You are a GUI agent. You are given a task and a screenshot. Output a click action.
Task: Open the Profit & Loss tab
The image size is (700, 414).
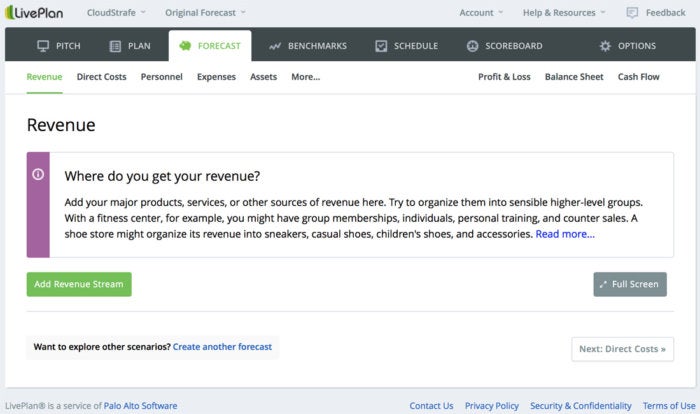click(504, 77)
